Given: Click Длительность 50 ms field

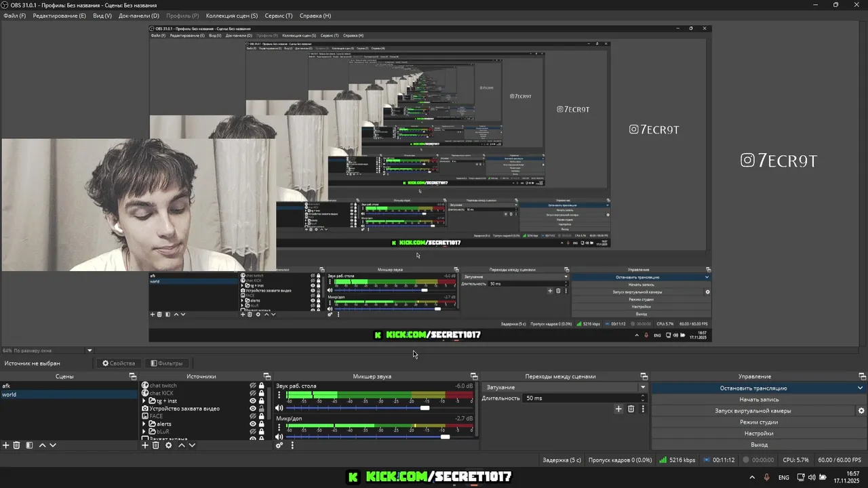Looking at the screenshot, I should click(x=585, y=398).
